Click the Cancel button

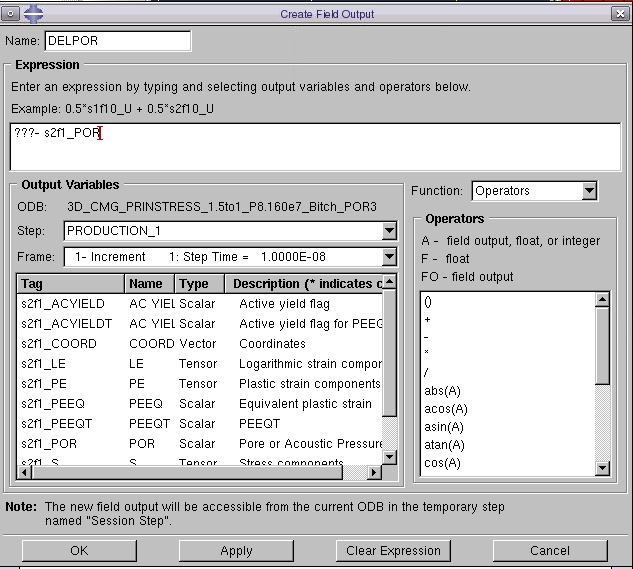pyautogui.click(x=550, y=550)
